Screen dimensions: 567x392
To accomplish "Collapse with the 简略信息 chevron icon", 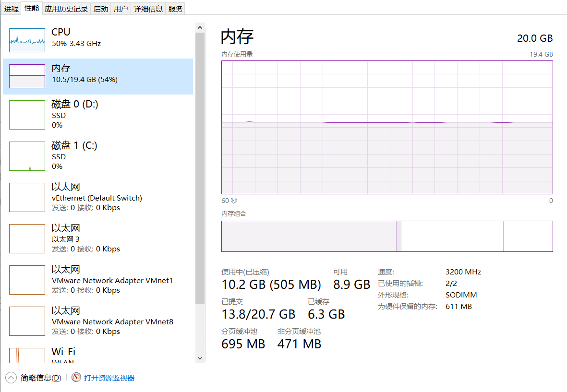I will tap(11, 378).
